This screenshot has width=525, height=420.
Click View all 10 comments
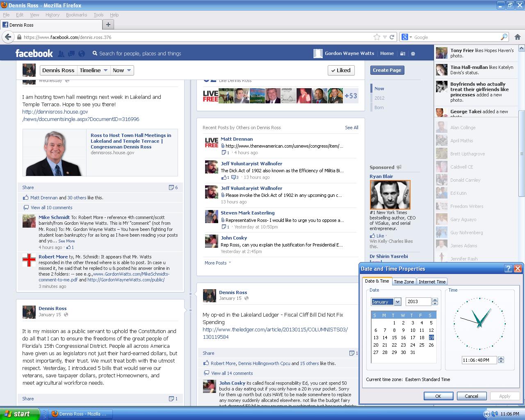coord(51,208)
